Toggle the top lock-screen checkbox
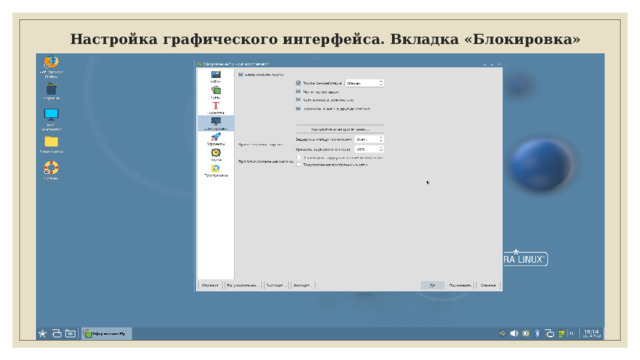This screenshot has height=360, width=640. point(241,75)
